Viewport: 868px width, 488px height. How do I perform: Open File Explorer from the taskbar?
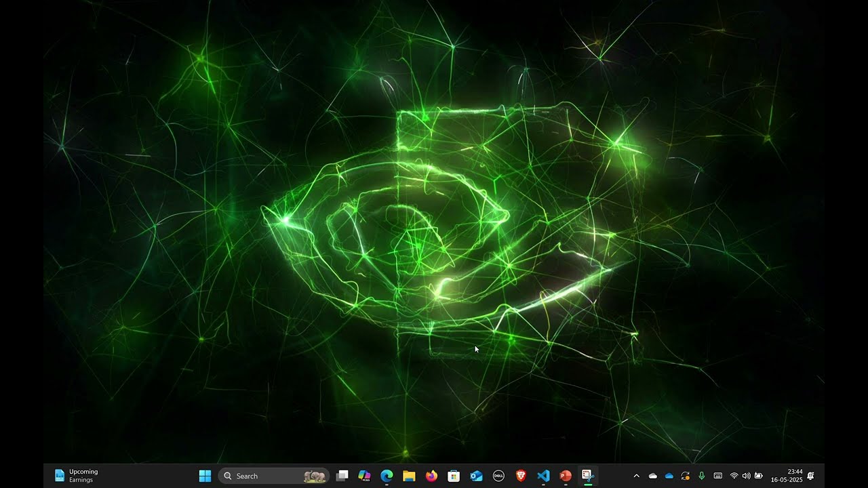click(409, 476)
